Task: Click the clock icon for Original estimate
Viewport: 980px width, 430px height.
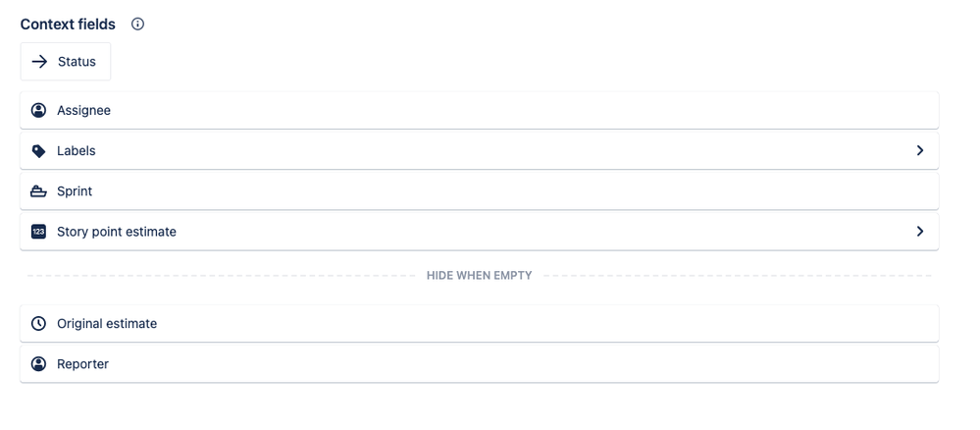Action: tap(39, 324)
